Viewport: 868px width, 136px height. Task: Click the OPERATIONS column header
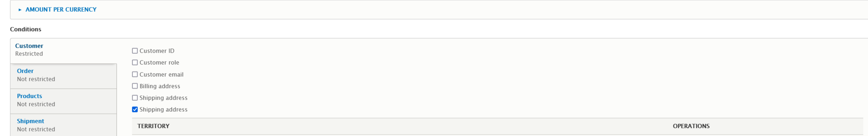pos(691,126)
